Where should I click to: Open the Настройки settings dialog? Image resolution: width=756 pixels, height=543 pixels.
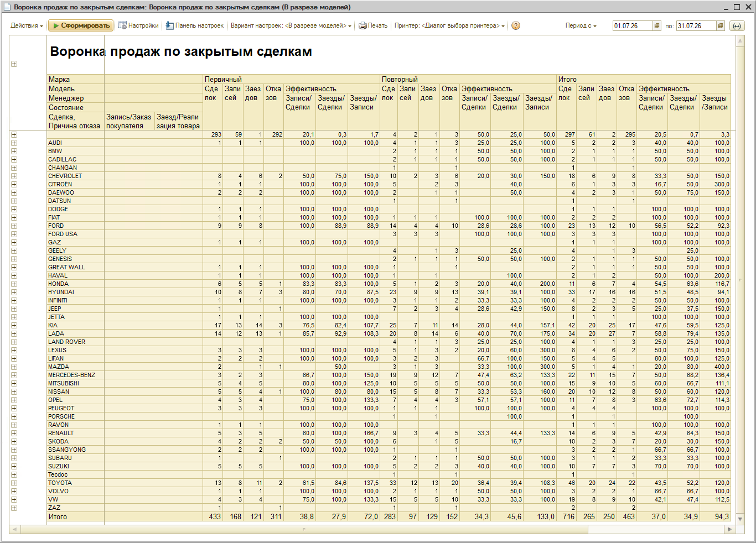[138, 25]
